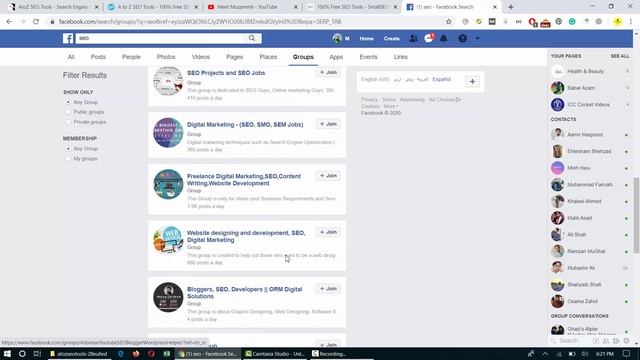The height and width of the screenshot is (360, 640).
Task: Click the Home link in header
Action: 366,38
